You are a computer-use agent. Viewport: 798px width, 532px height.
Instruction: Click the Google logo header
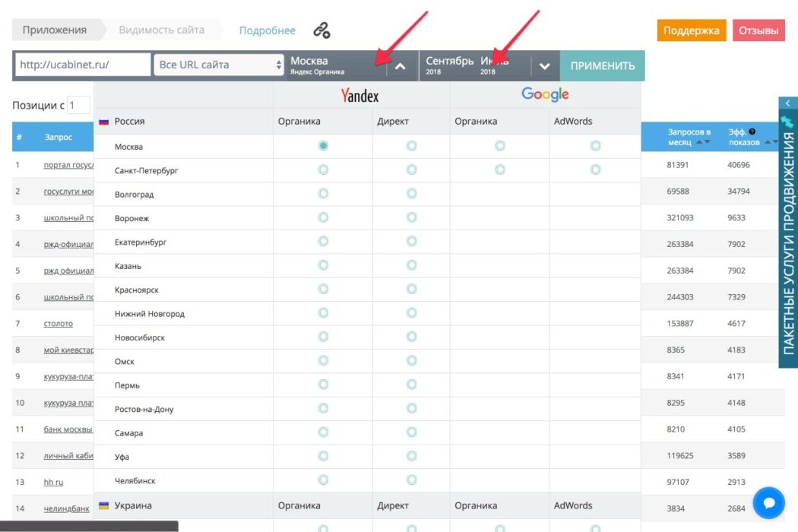coord(545,94)
